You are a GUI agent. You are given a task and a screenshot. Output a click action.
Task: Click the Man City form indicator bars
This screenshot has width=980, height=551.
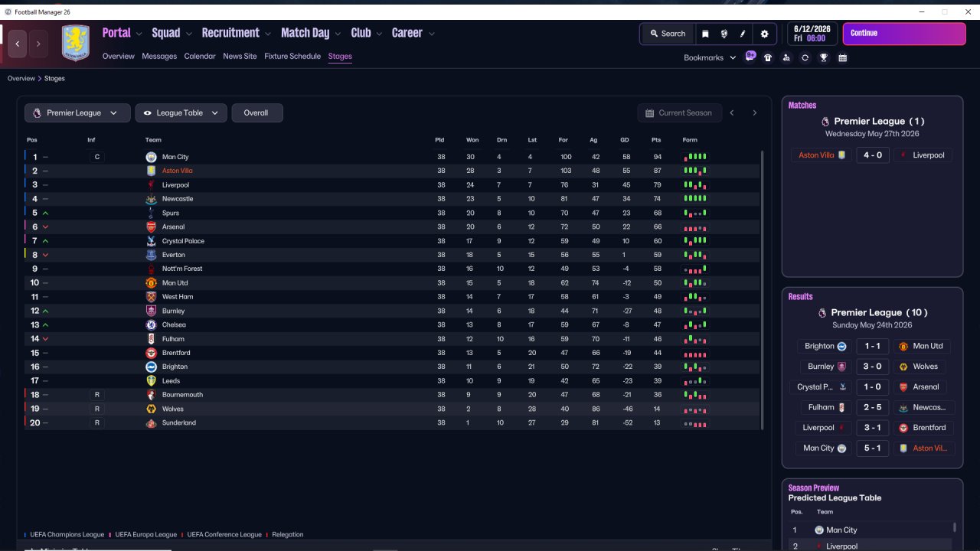point(695,157)
